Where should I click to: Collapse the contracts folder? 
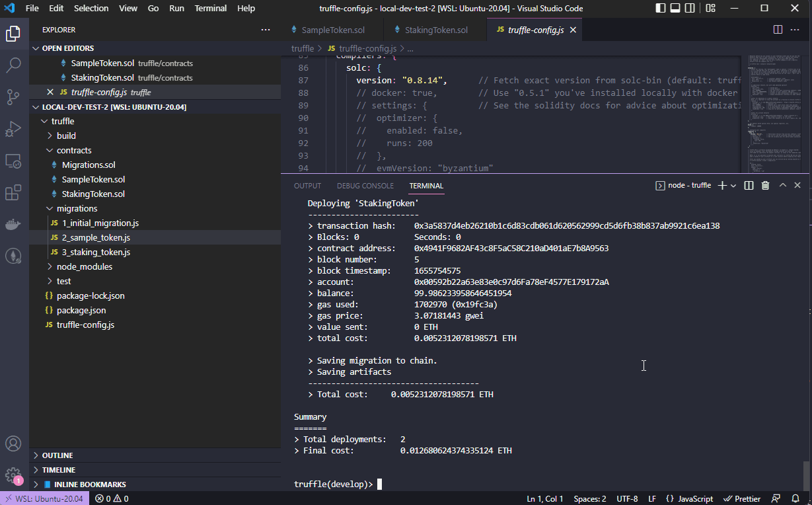[x=155, y=150]
